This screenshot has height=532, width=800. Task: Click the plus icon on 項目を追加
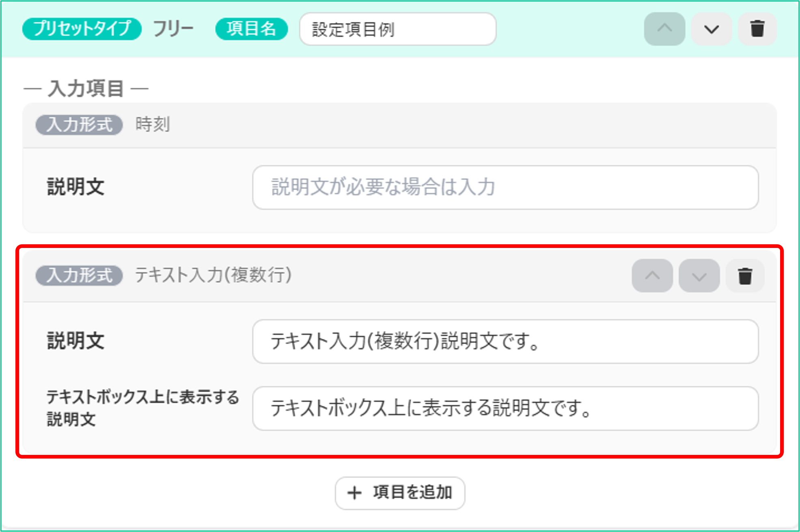point(354,493)
